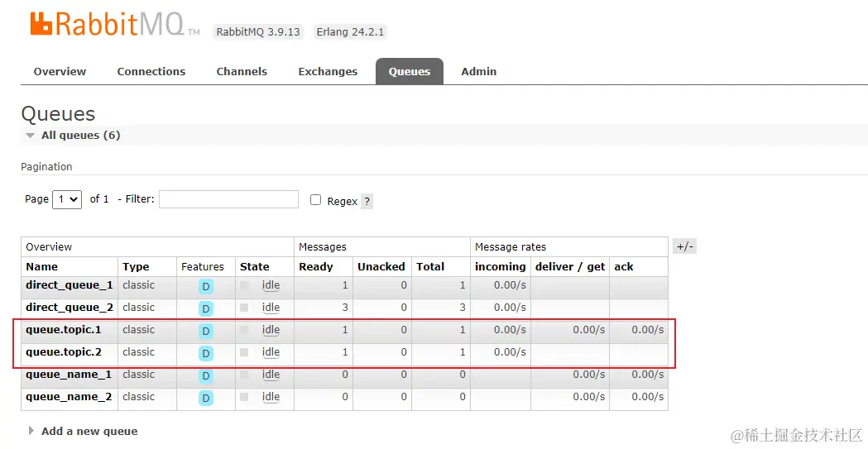Click the state indicator square for queue.topic.2
Screen dimensions: 868x449
coord(244,352)
